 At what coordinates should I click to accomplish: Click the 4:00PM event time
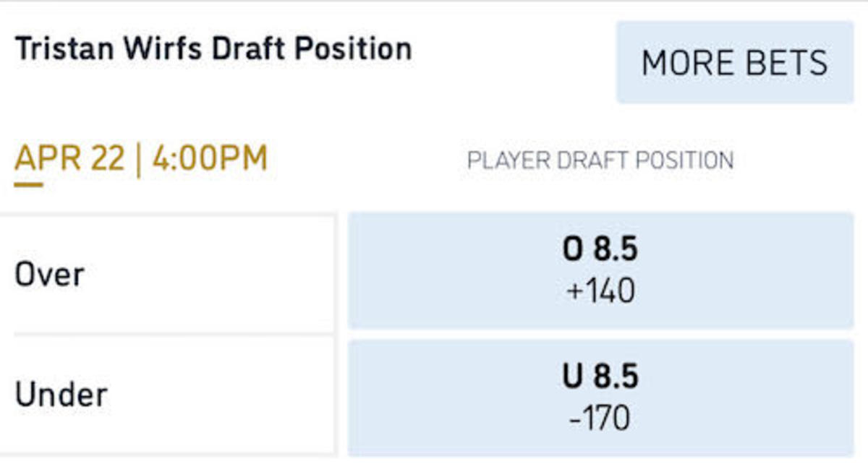(210, 158)
